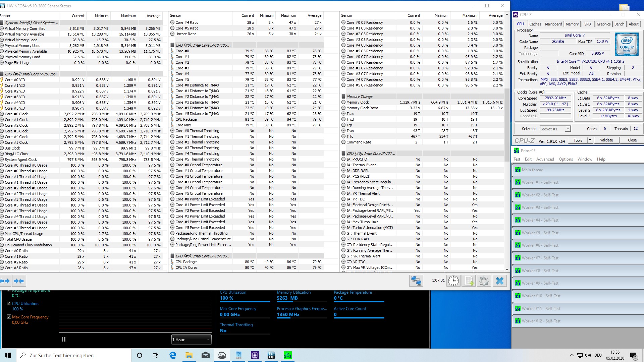
Task: Switch to the Memory tab in CPU-Z
Action: [x=572, y=24]
